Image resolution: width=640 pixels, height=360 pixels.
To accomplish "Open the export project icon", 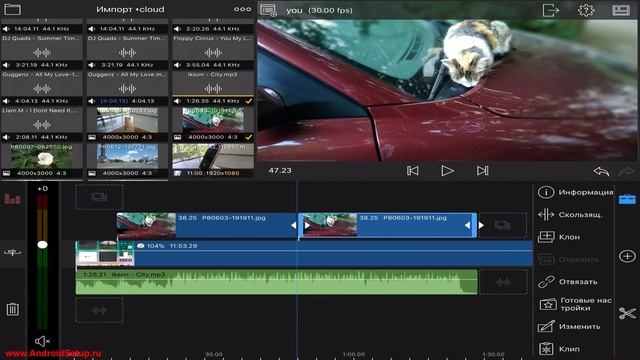I will coord(550,10).
